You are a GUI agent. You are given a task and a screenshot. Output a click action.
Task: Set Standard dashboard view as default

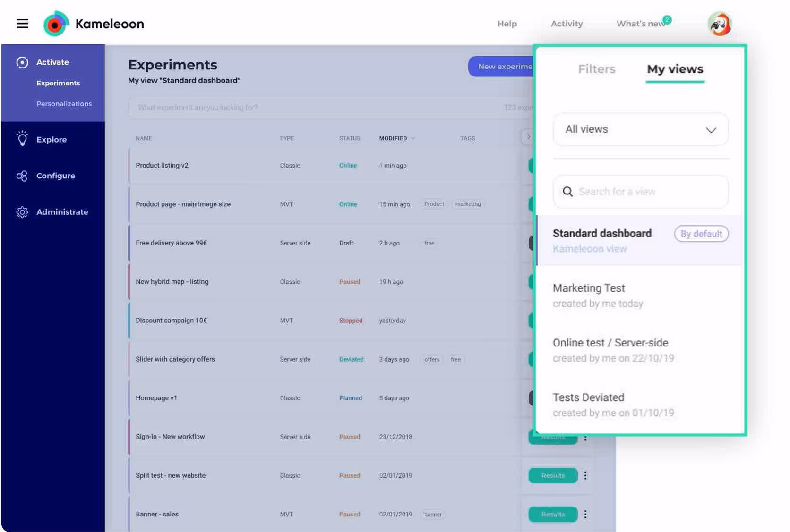click(x=701, y=234)
